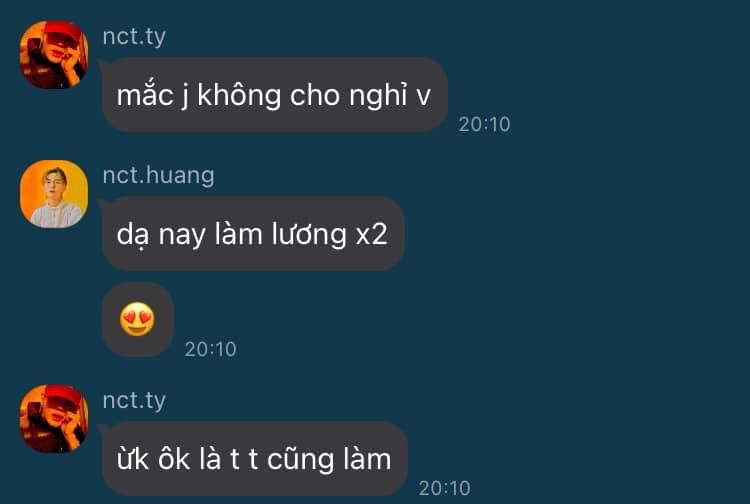This screenshot has height=504, width=750.
Task: Click the word "cũng" in last message
Action: click(300, 460)
